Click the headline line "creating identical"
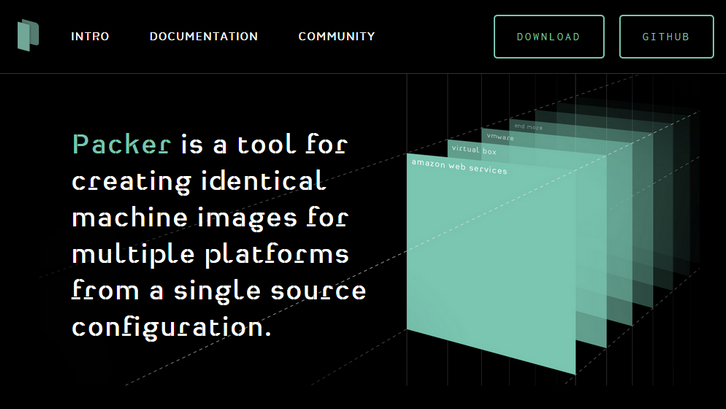The image size is (726, 409). [x=199, y=181]
